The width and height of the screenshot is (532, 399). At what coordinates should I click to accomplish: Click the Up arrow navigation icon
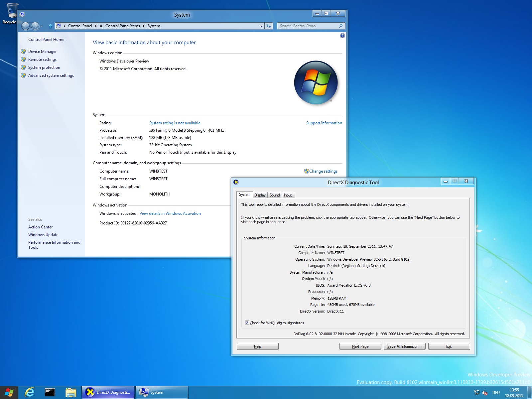click(51, 26)
